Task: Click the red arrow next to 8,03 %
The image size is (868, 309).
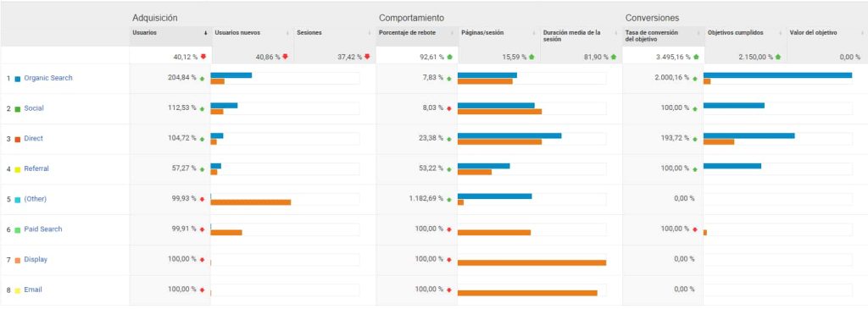Action: coord(449,109)
